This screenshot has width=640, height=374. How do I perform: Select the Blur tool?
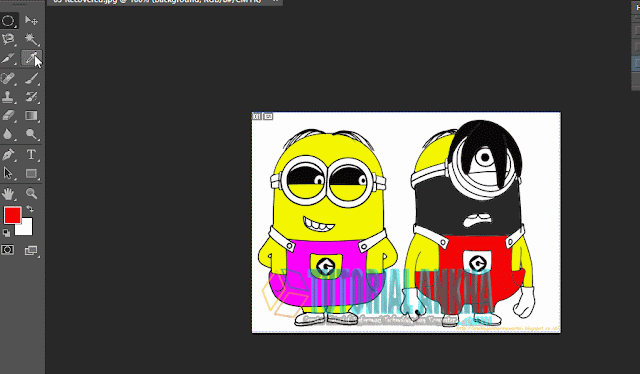click(x=8, y=134)
